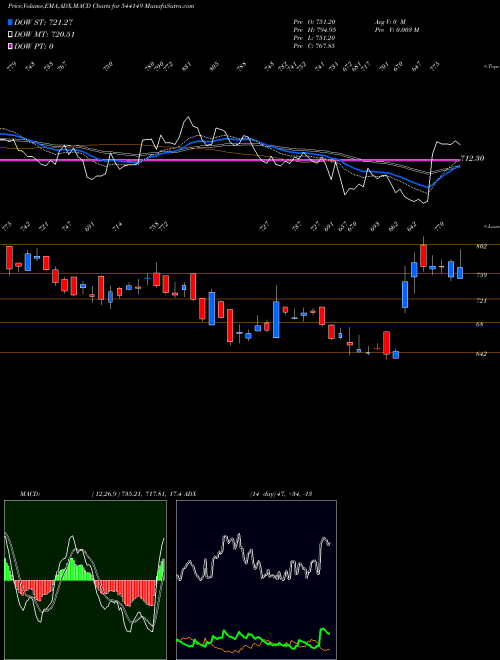500x660 pixels.
Task: Click the 'Pre O: 751.20' open value
Action: coord(314,22)
